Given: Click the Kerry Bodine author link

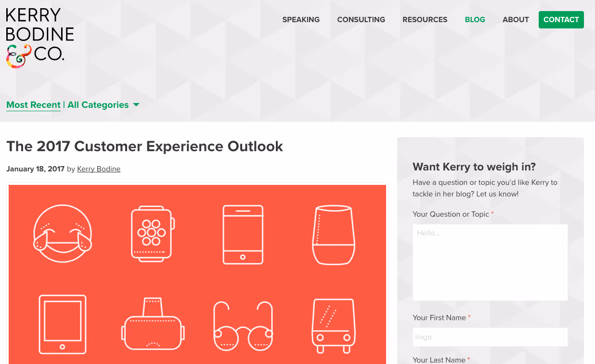Looking at the screenshot, I should [x=99, y=169].
